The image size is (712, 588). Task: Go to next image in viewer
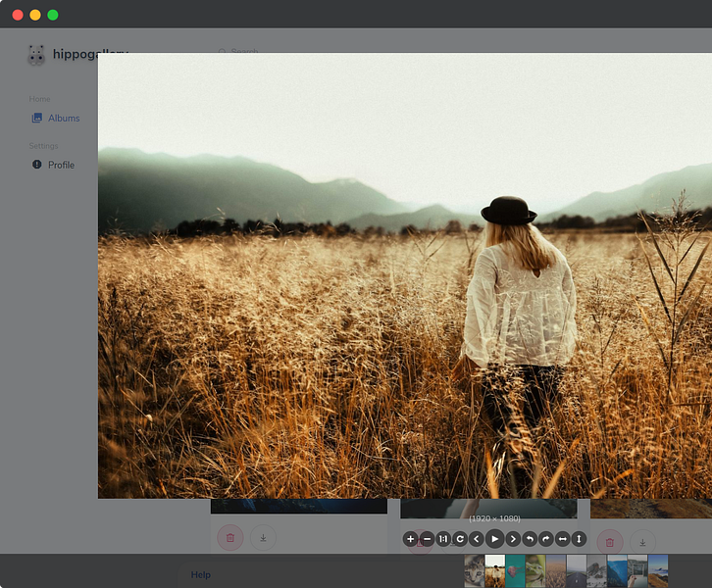pos(513,539)
